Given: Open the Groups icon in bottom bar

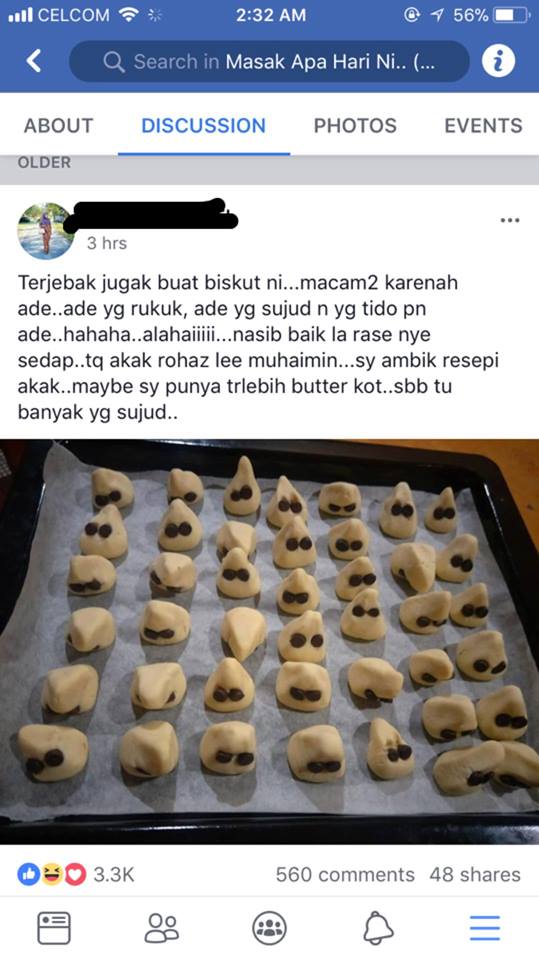Looking at the screenshot, I should (270, 928).
